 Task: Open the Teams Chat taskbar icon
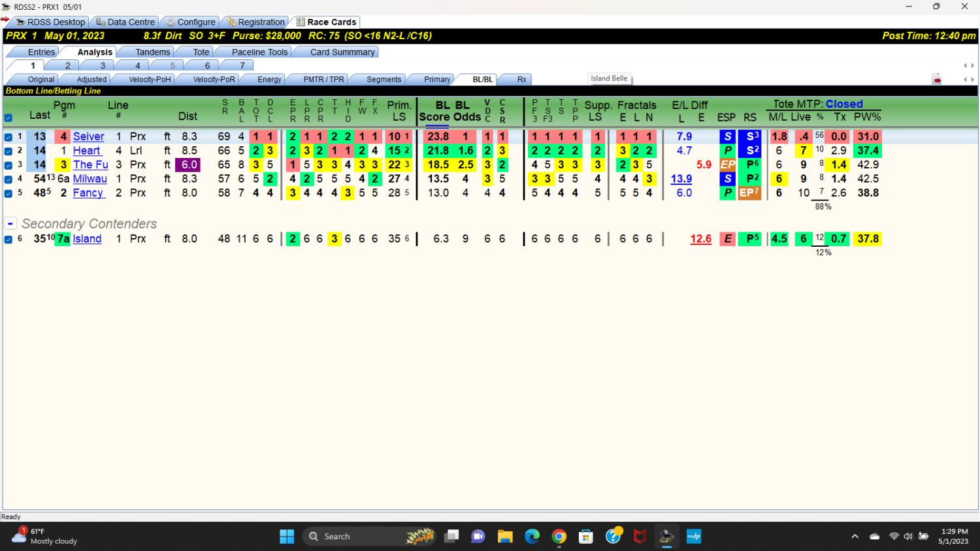(478, 537)
